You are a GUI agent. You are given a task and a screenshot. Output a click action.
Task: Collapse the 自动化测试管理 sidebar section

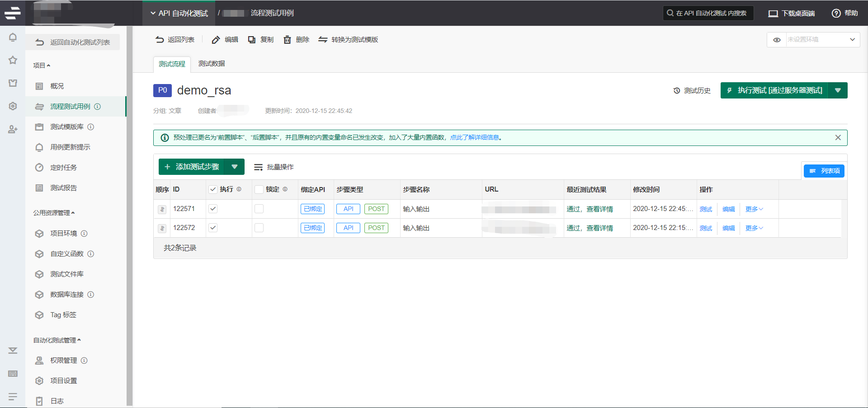(57, 340)
